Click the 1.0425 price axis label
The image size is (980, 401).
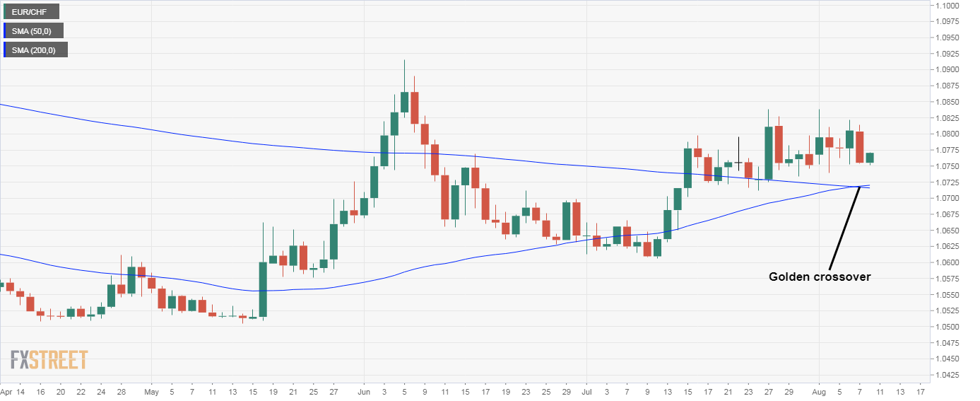(945, 375)
